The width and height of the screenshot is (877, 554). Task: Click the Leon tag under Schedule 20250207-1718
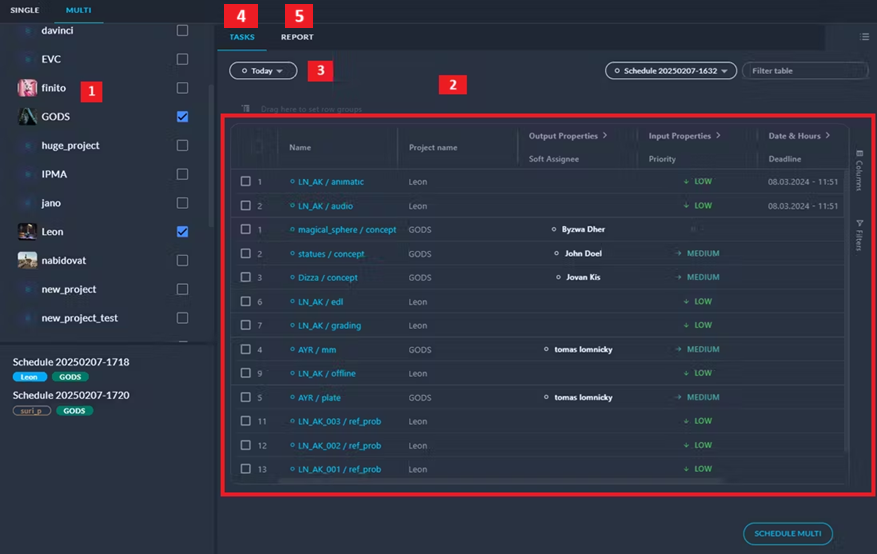click(29, 377)
